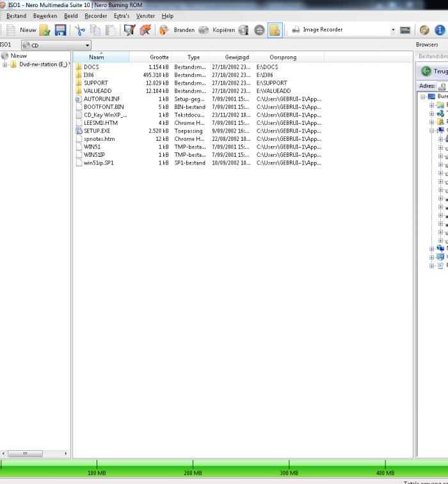Click the paste clipboard icon
Screen dimensions: 448x484
110,30
